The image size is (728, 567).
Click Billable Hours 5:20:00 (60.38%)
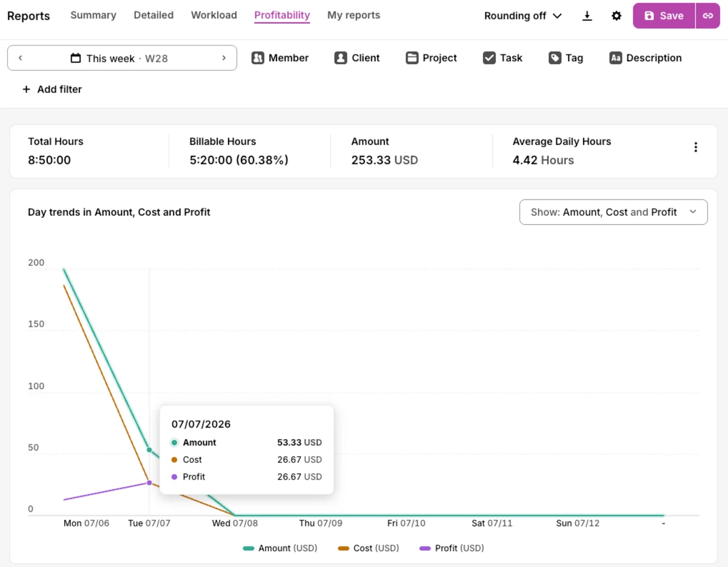tap(238, 160)
